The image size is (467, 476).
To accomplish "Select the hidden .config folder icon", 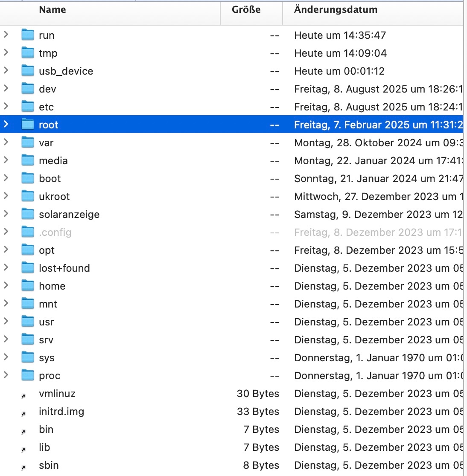I will pyautogui.click(x=28, y=232).
